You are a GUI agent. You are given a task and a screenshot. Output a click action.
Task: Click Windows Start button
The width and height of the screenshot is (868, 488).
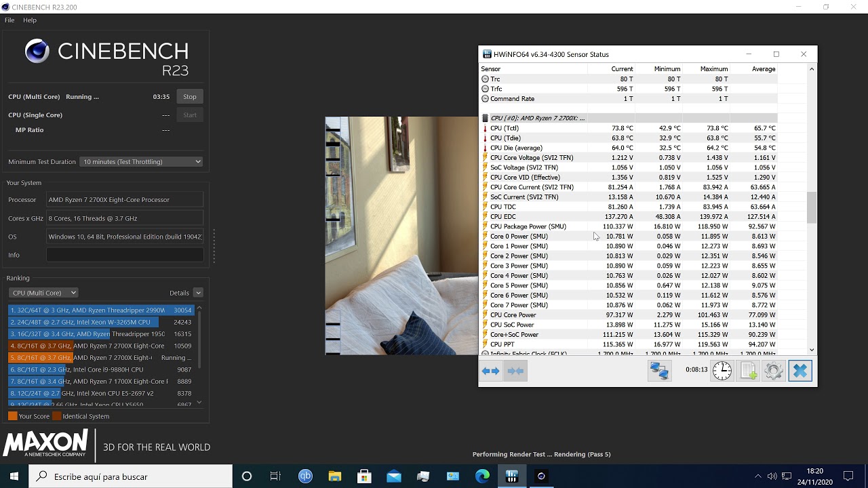[x=14, y=476]
